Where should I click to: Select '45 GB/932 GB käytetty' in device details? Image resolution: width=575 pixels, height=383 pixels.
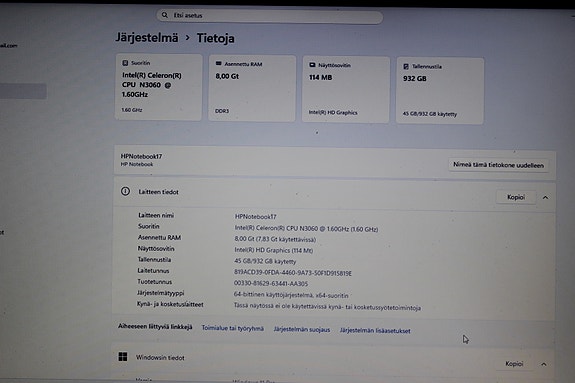click(265, 261)
